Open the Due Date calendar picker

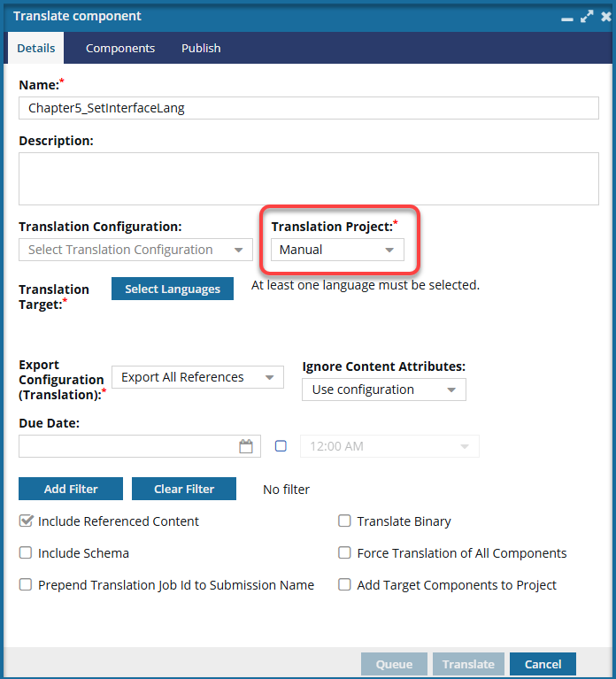246,446
